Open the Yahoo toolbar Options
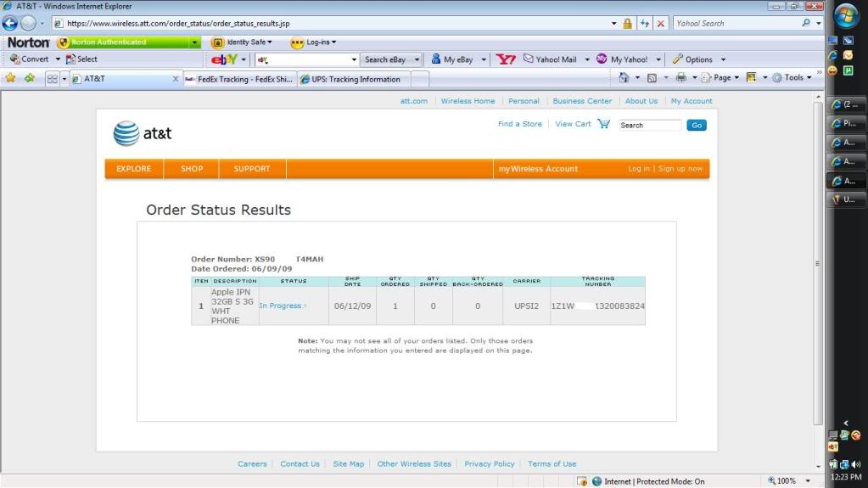 click(x=692, y=59)
